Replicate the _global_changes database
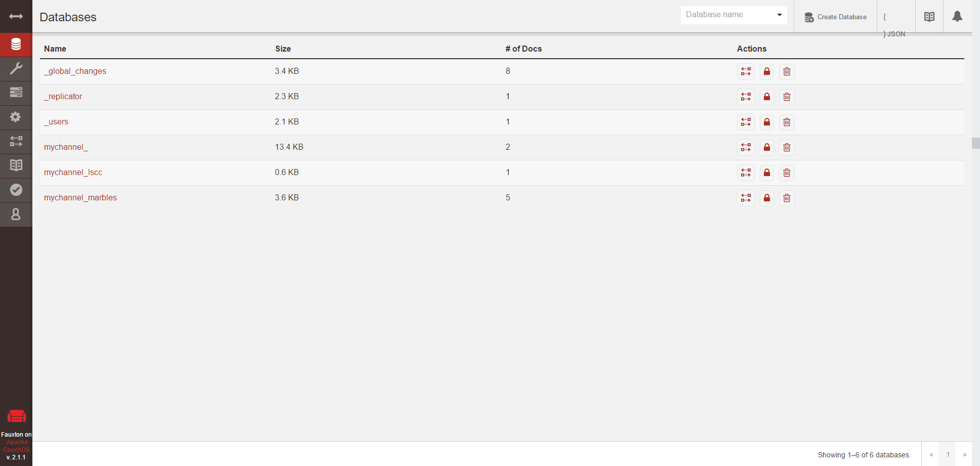Viewport: 980px width, 466px height. (x=746, y=71)
